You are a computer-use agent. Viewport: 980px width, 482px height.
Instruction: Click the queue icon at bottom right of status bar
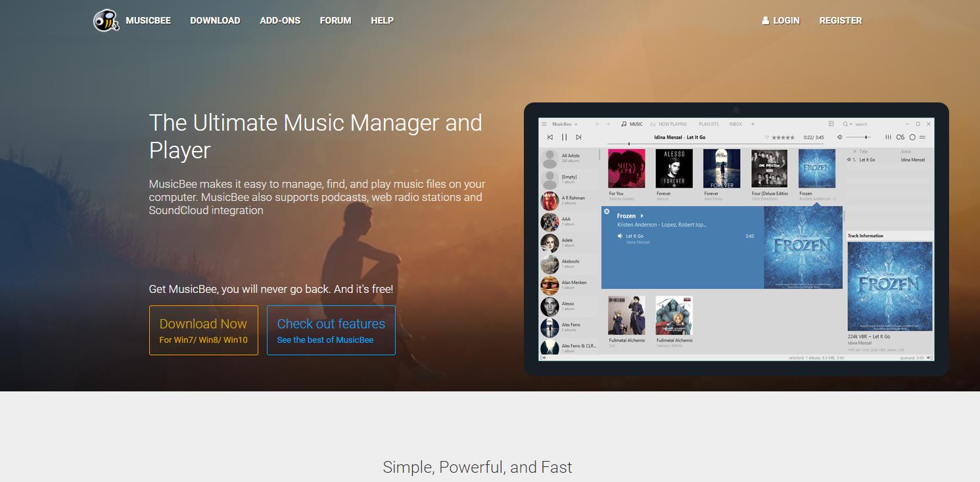point(929,358)
